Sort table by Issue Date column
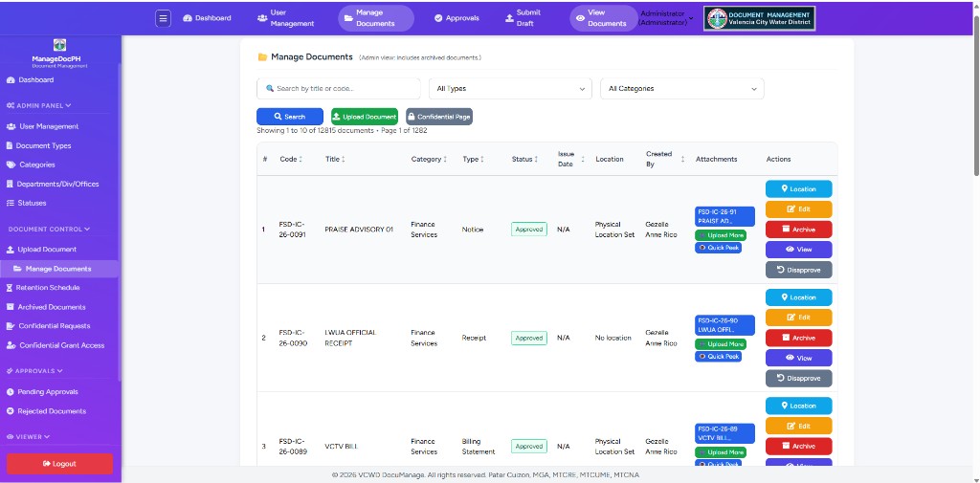The width and height of the screenshot is (980, 483). coord(571,160)
